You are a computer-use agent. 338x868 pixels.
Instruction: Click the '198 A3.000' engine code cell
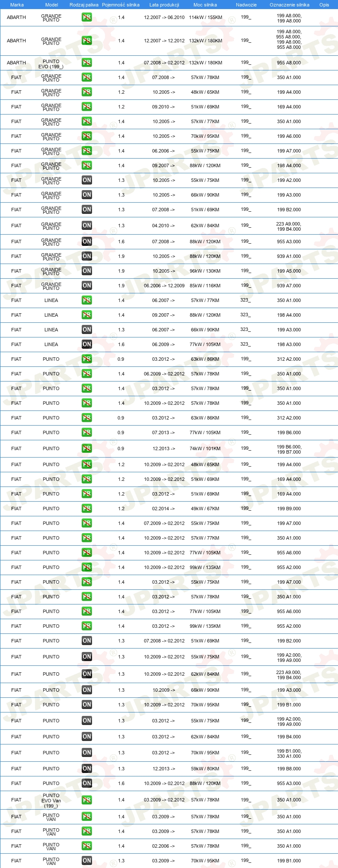click(x=289, y=344)
